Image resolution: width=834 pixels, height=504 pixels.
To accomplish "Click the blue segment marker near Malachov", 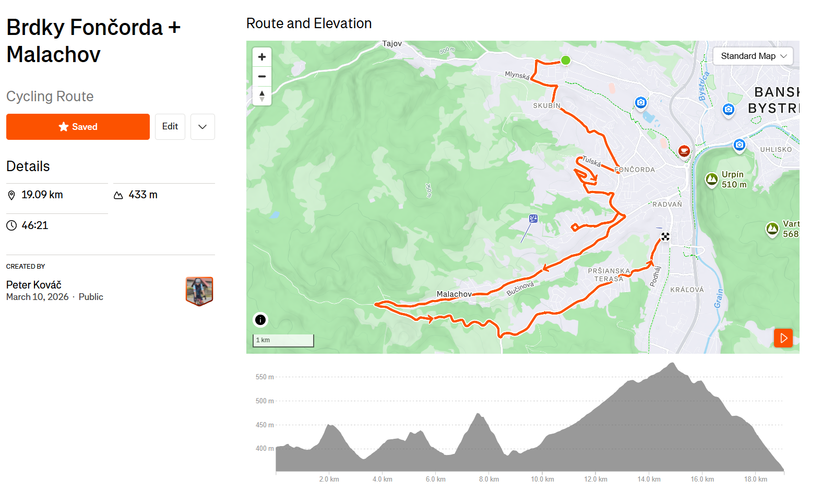I will tap(533, 219).
